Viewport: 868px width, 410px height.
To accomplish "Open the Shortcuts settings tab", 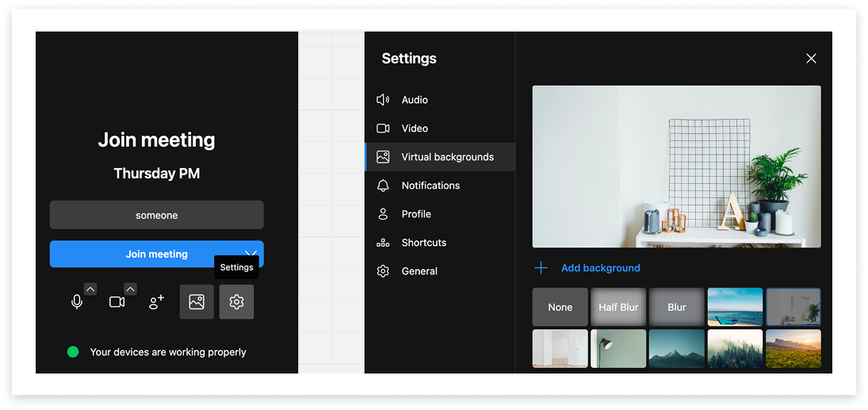I will [x=439, y=243].
